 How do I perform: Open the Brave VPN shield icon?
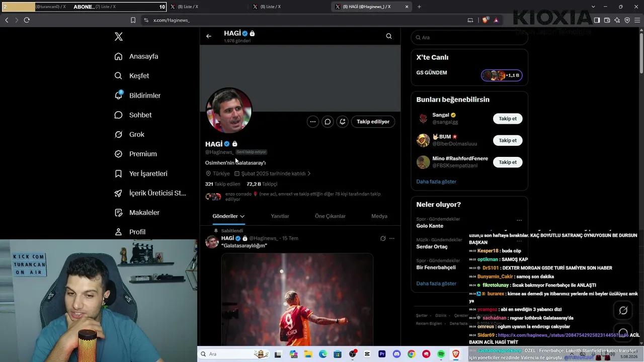pos(627,20)
